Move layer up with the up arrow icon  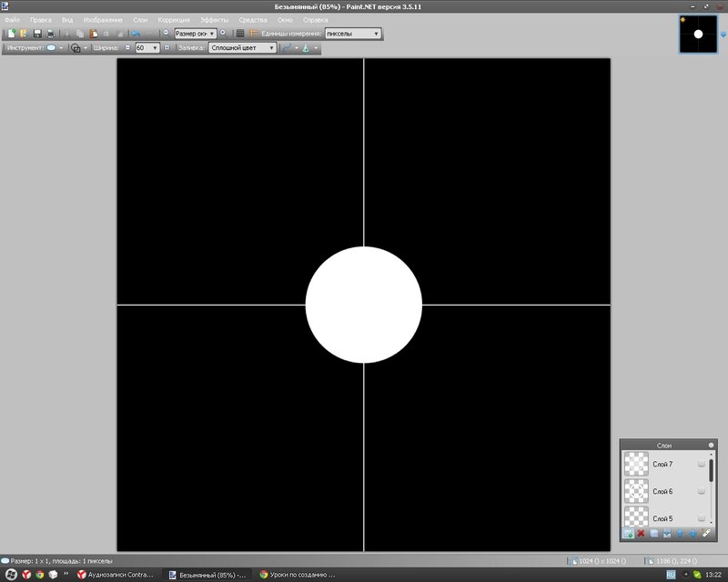(x=680, y=533)
